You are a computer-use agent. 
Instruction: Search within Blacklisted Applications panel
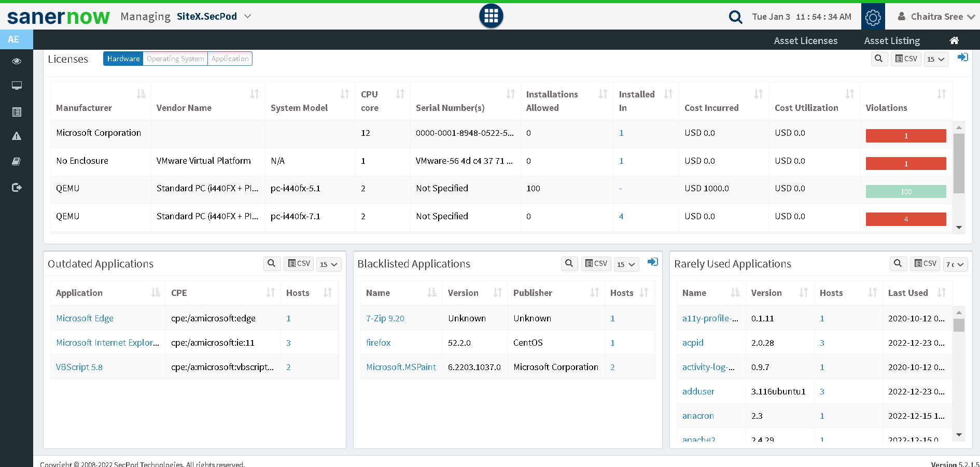[569, 263]
